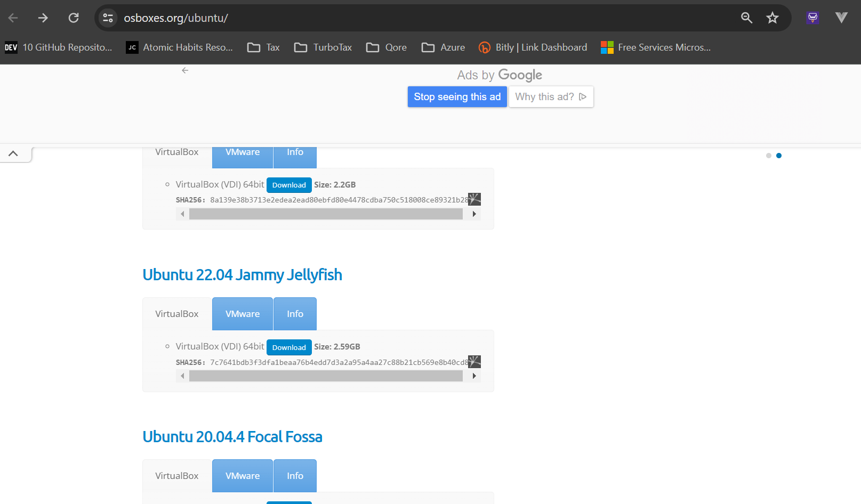Open the Info tab under Ubuntu 20.04.4 Focal Fossa
The height and width of the screenshot is (504, 861).
tap(295, 476)
